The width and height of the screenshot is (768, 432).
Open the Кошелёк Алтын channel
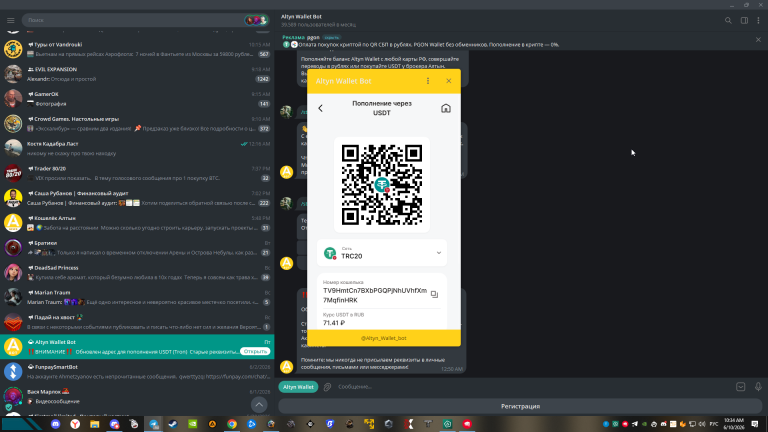tap(137, 223)
